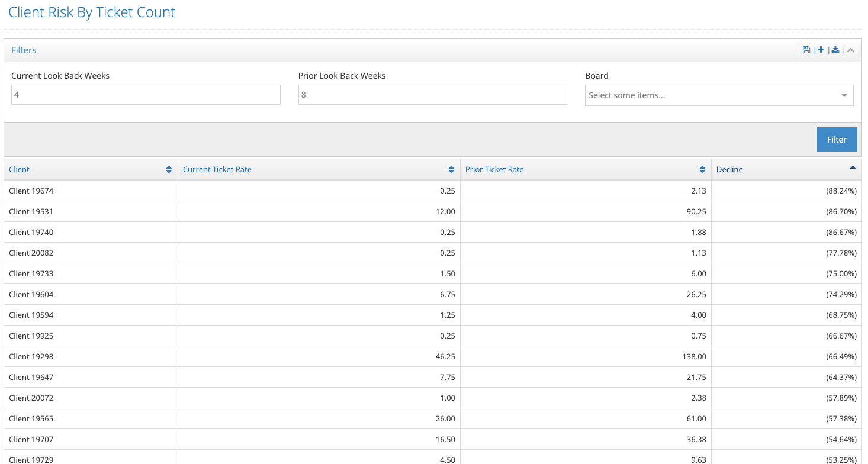Select the Client 19925 cell

[x=91, y=336]
